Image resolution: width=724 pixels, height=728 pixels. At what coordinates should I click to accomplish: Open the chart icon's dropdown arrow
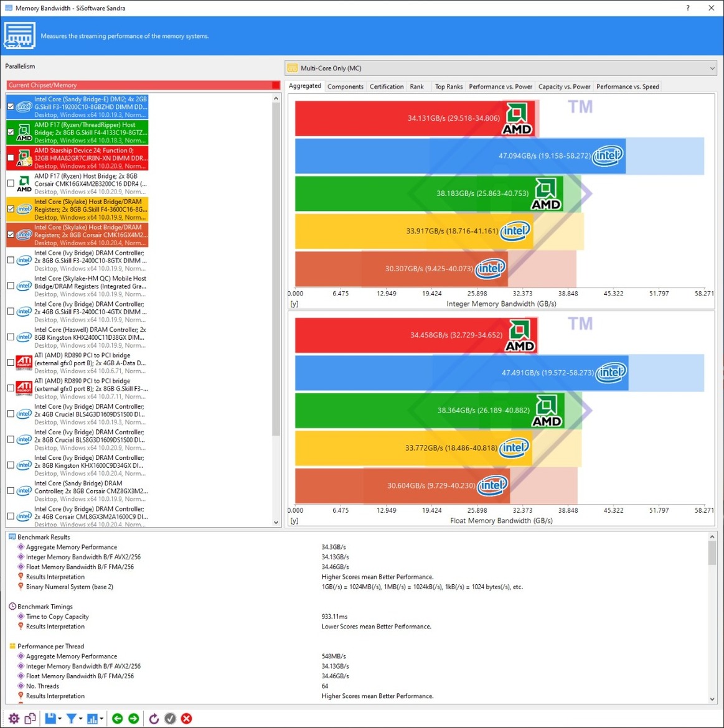[101, 719]
